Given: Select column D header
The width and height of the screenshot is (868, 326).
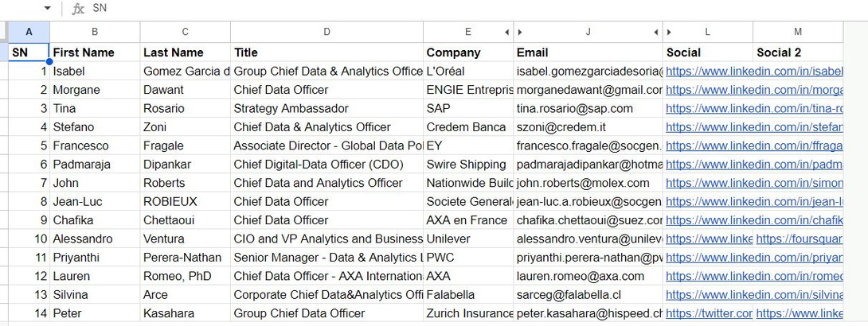Looking at the screenshot, I should [326, 32].
